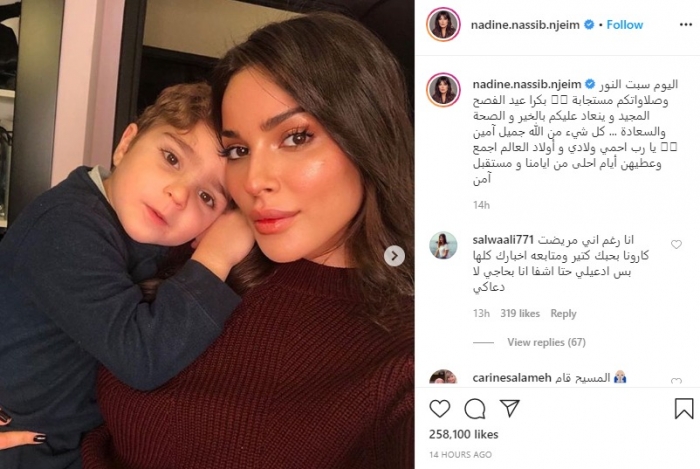Open the 14h post timestamp

[481, 205]
